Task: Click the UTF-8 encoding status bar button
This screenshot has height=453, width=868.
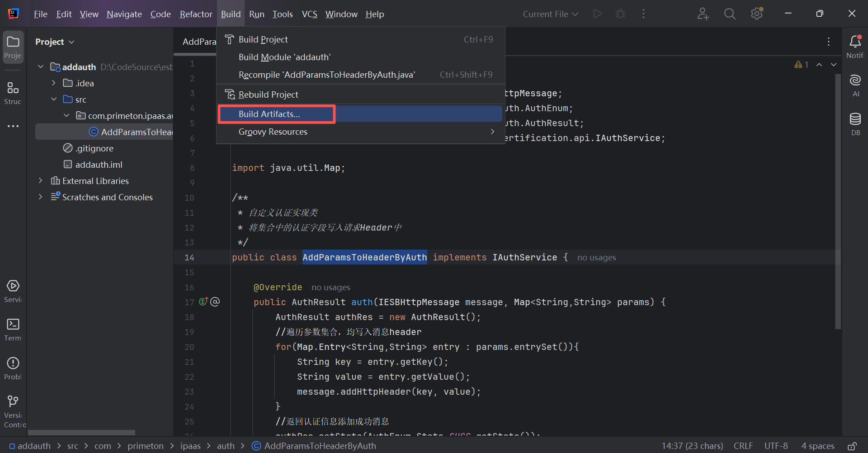Action: (776, 446)
